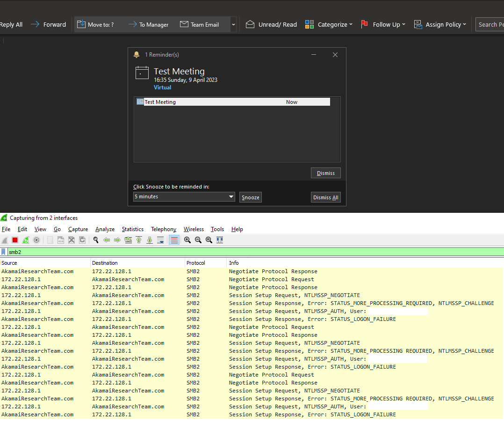
Task: Click the Dismiss All button
Action: (x=325, y=197)
